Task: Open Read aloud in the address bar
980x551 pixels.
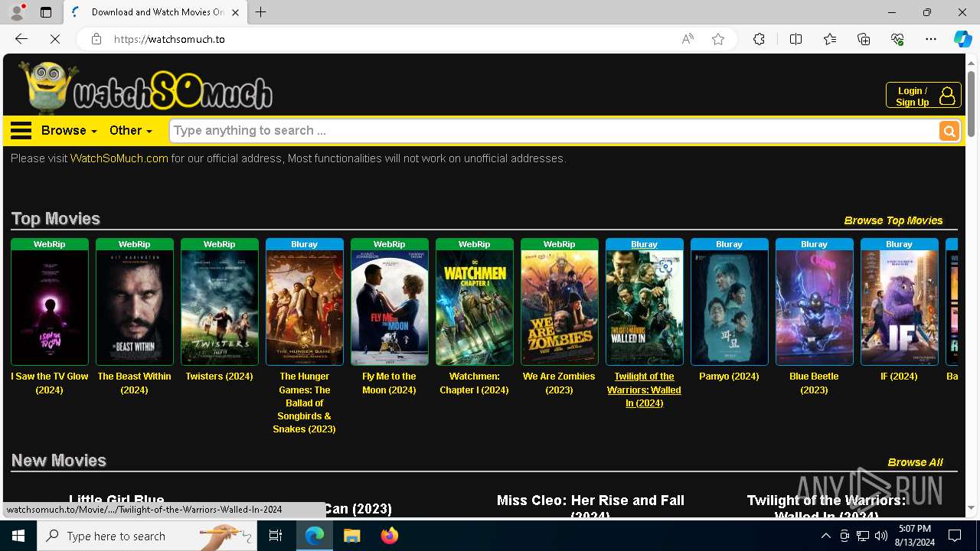Action: 688,39
